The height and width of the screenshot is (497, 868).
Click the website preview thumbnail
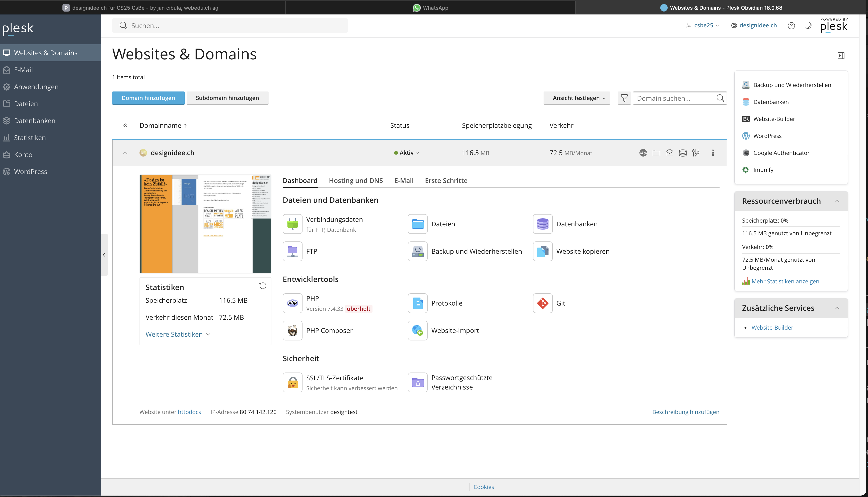(x=205, y=224)
